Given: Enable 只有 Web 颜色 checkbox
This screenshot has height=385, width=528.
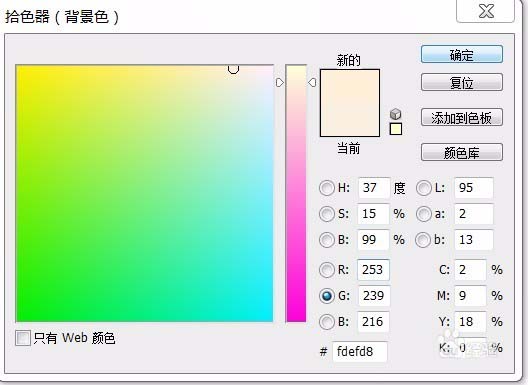Looking at the screenshot, I should pos(23,338).
